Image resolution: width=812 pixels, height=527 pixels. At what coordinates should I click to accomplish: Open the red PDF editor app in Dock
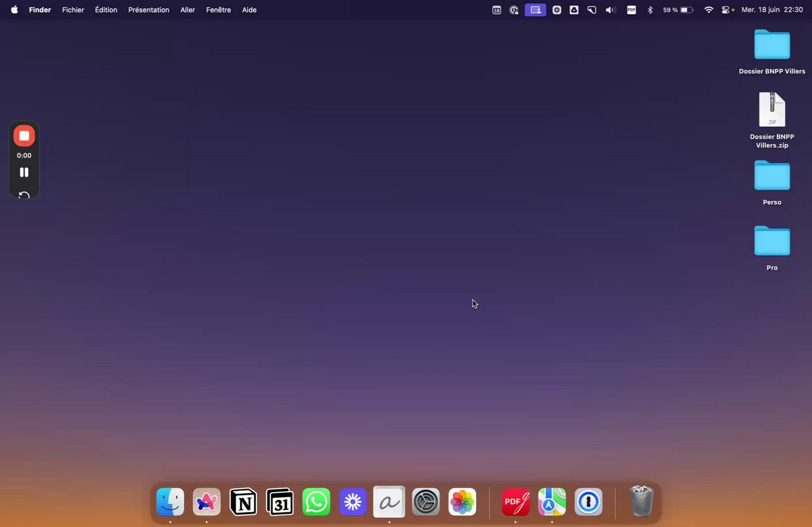coord(516,502)
